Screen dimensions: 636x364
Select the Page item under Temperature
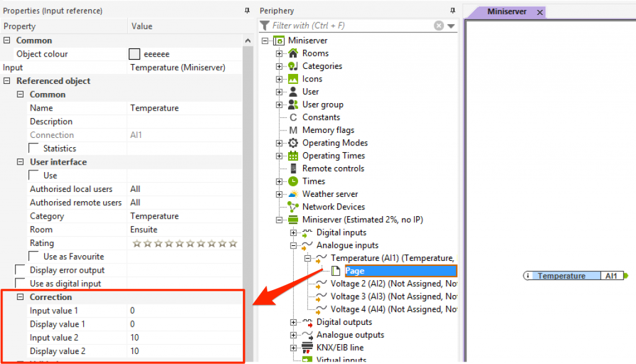pyautogui.click(x=355, y=271)
